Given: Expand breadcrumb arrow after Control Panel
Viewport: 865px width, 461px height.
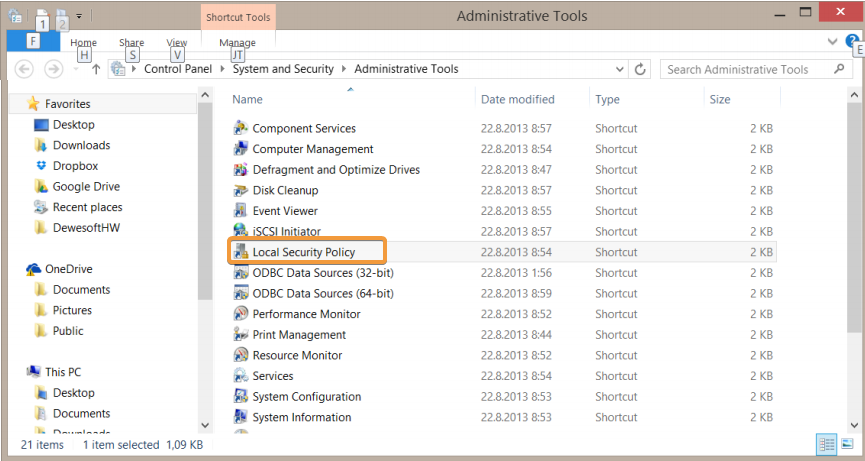Looking at the screenshot, I should [222, 69].
